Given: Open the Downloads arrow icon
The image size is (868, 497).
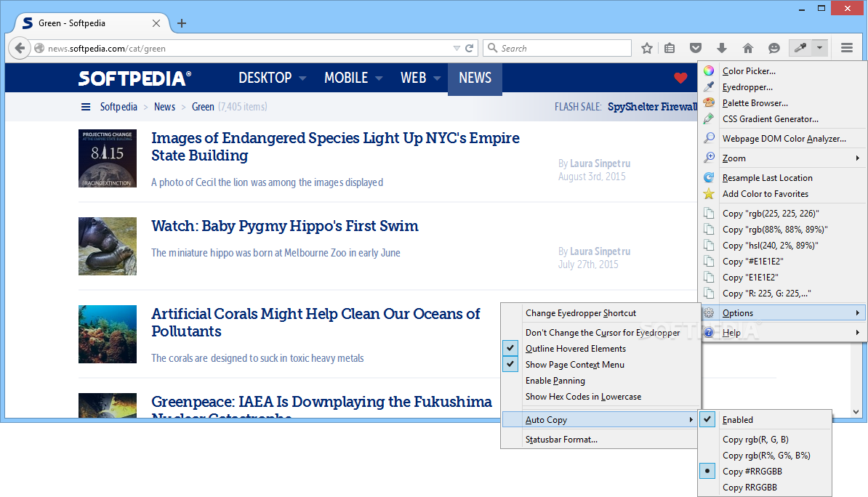Looking at the screenshot, I should pyautogui.click(x=722, y=48).
